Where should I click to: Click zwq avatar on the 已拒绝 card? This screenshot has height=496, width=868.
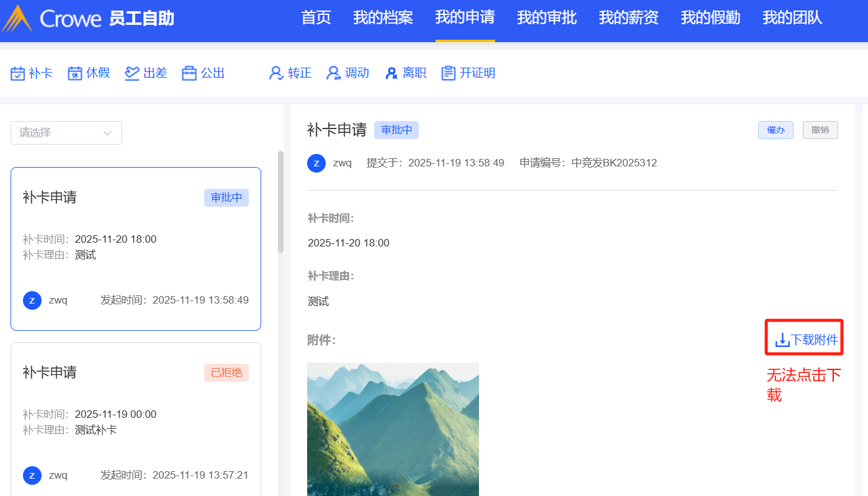(32, 476)
